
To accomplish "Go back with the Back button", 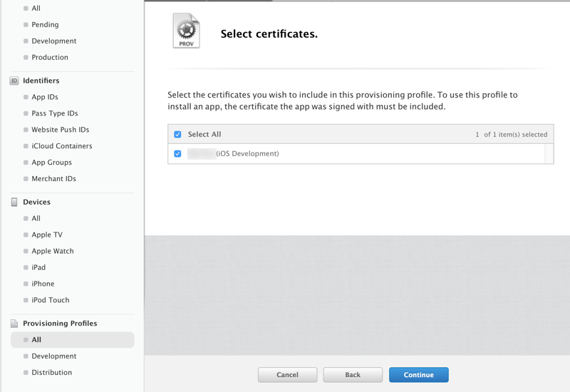I will click(x=353, y=375).
